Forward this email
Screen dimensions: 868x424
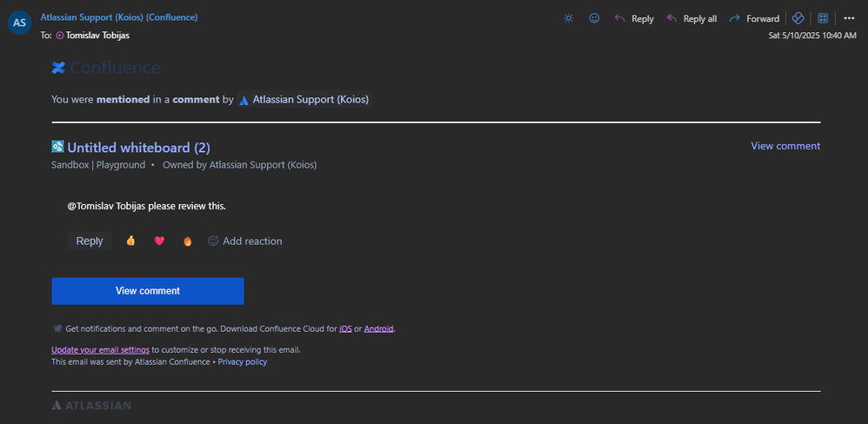[754, 18]
